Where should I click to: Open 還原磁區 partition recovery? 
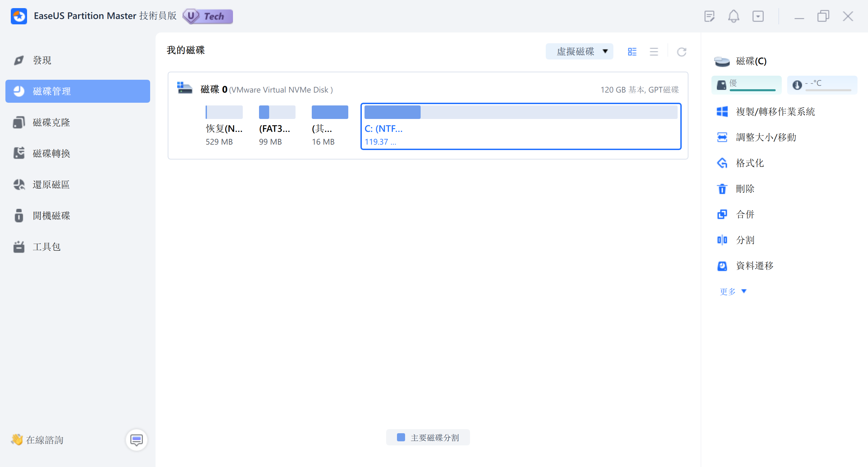coord(77,185)
